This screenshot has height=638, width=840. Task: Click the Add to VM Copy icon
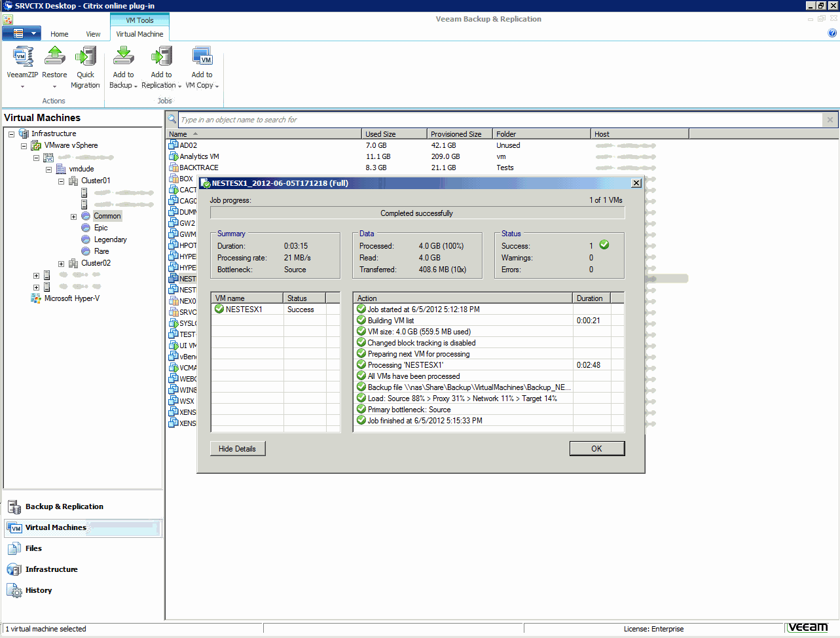click(202, 56)
